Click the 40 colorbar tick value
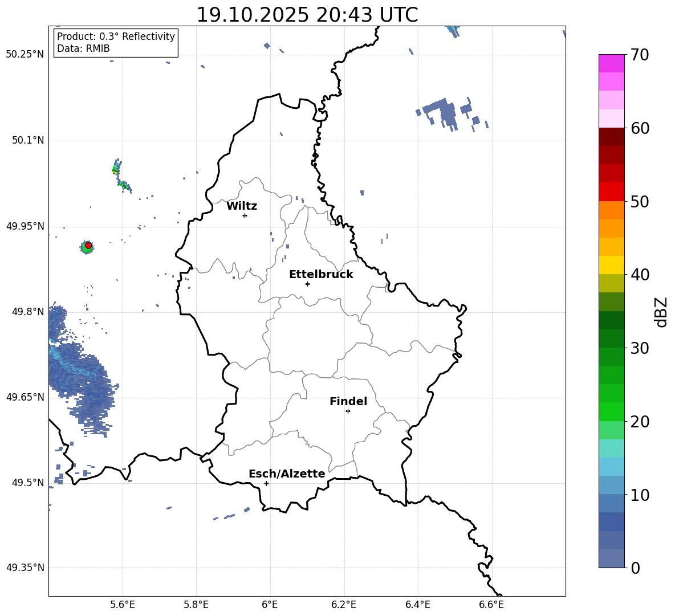Image resolution: width=675 pixels, height=616 pixels. [640, 275]
